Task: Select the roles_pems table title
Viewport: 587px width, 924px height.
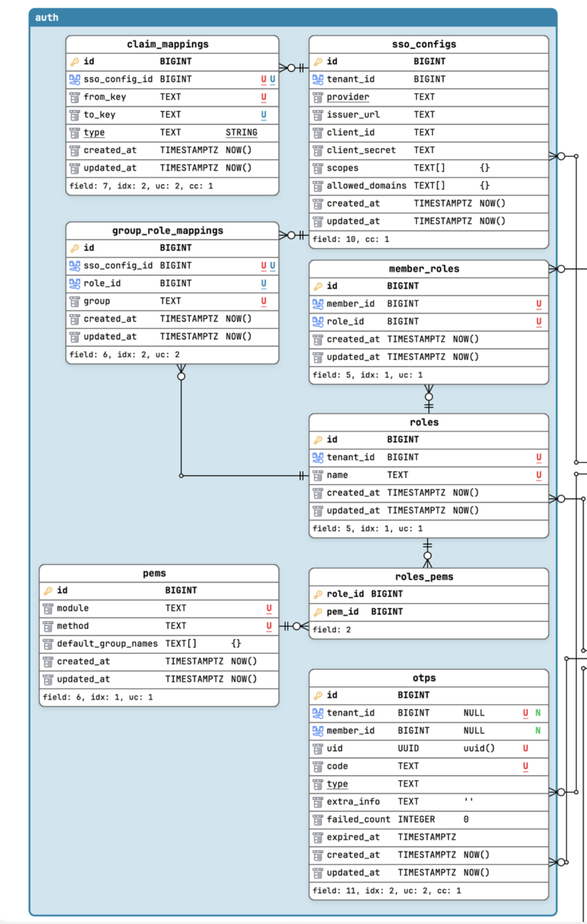Action: [424, 577]
